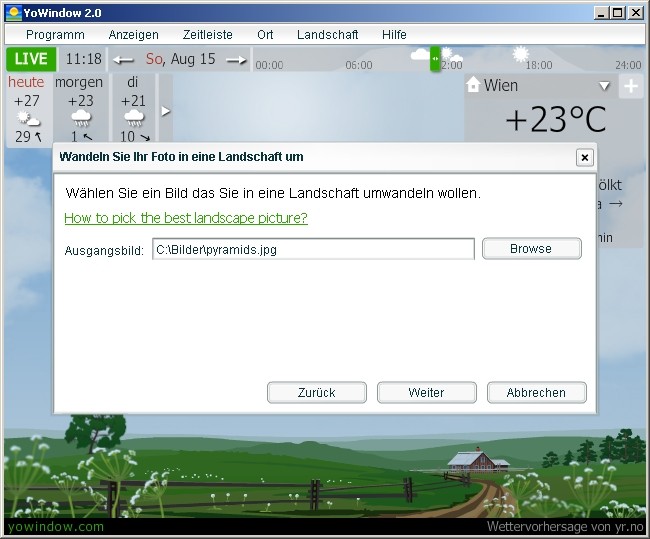Image resolution: width=650 pixels, height=539 pixels.
Task: Go to previous day with left arrow
Action: click(x=124, y=60)
